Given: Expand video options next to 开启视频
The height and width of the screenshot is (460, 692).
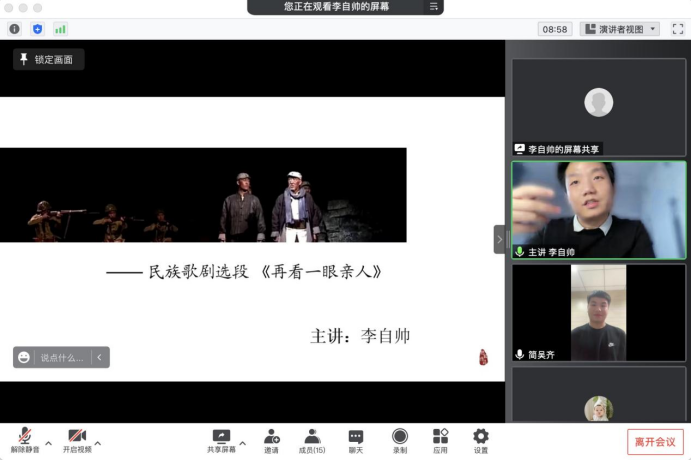Looking at the screenshot, I should pyautogui.click(x=98, y=443).
